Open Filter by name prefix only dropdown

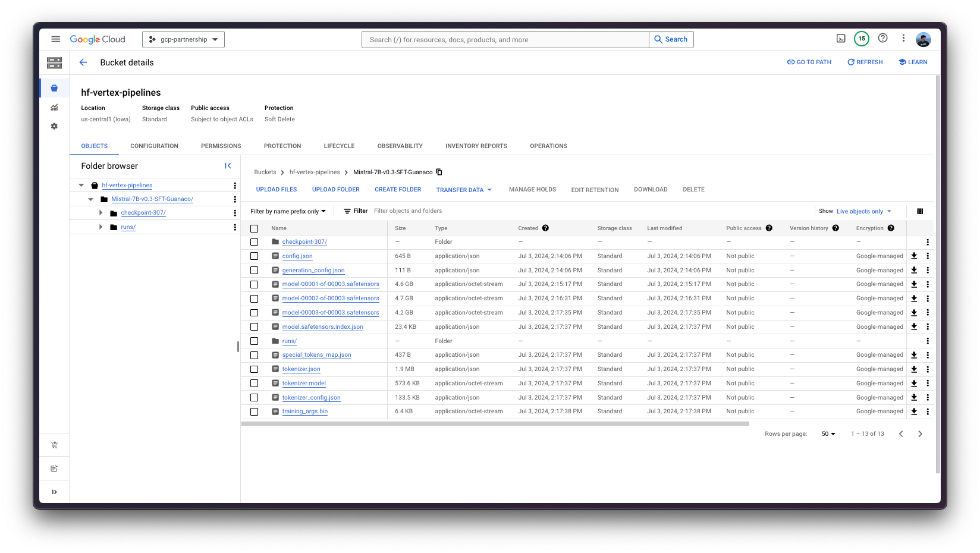coord(288,211)
